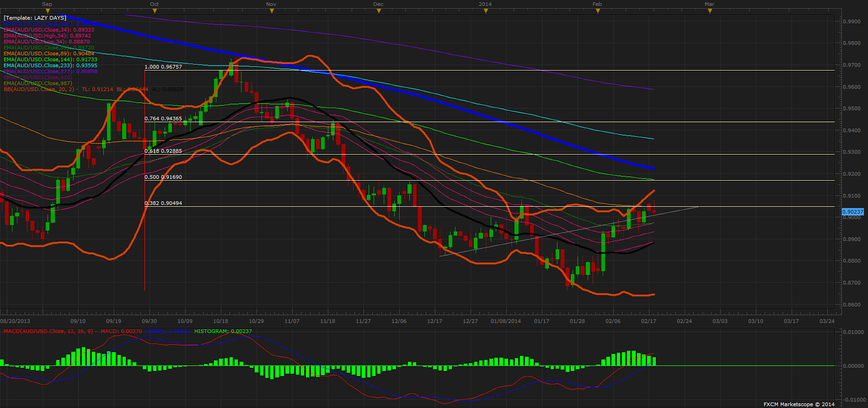Select the EMA Close 89 indicator label

(49, 54)
